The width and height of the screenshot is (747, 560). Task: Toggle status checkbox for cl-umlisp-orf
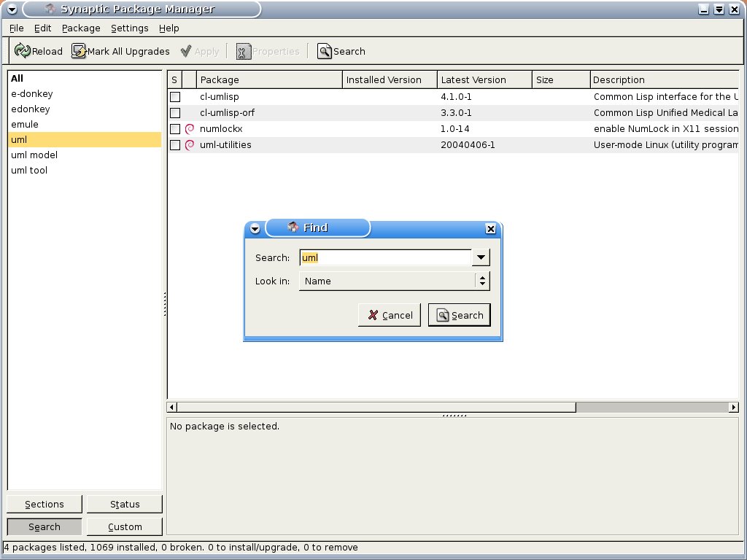pyautogui.click(x=175, y=113)
